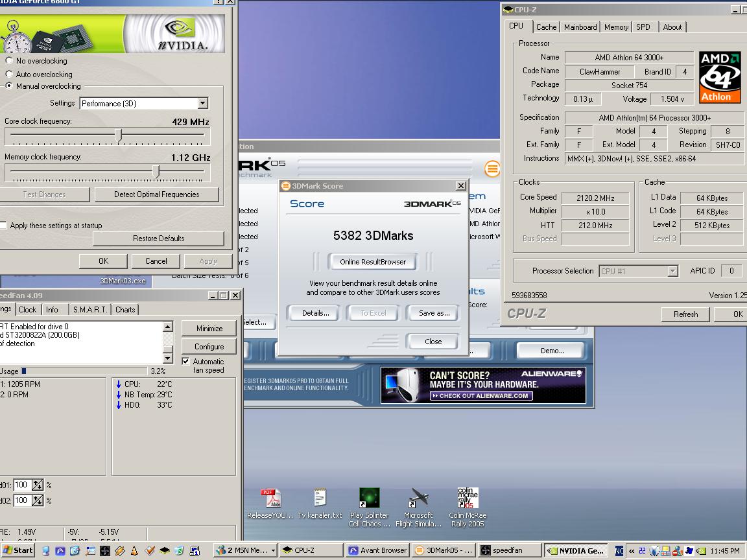Click the NVIDIA tray icon near the clock

[x=701, y=551]
